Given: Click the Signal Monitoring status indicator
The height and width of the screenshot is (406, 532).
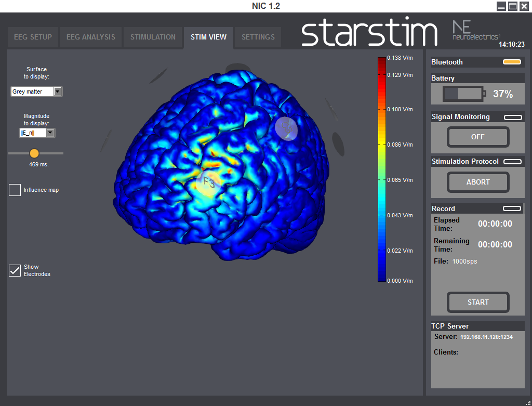Looking at the screenshot, I should pyautogui.click(x=513, y=117).
